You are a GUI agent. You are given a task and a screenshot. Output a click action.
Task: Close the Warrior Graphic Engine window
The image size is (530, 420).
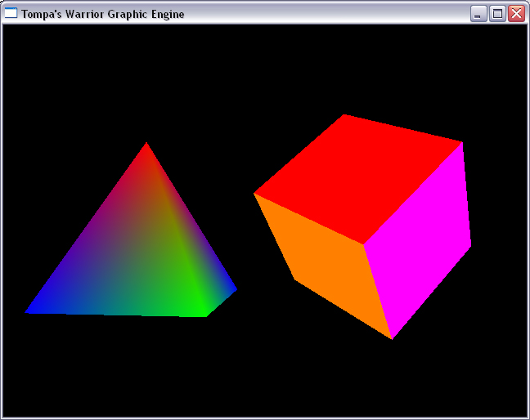tap(516, 14)
